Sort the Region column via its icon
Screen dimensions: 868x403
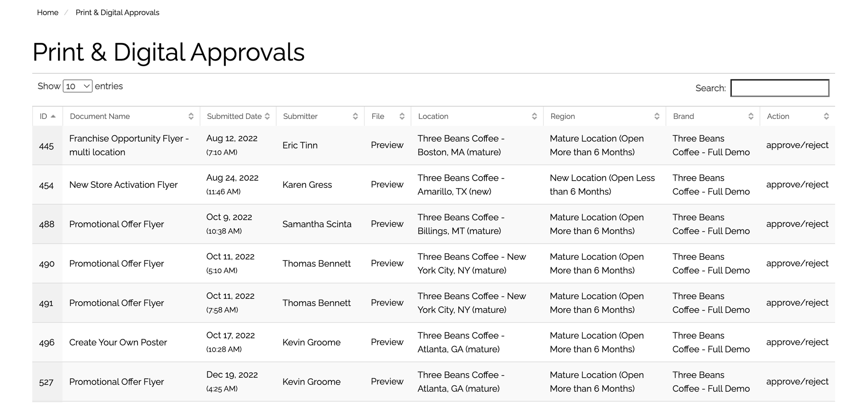(656, 116)
